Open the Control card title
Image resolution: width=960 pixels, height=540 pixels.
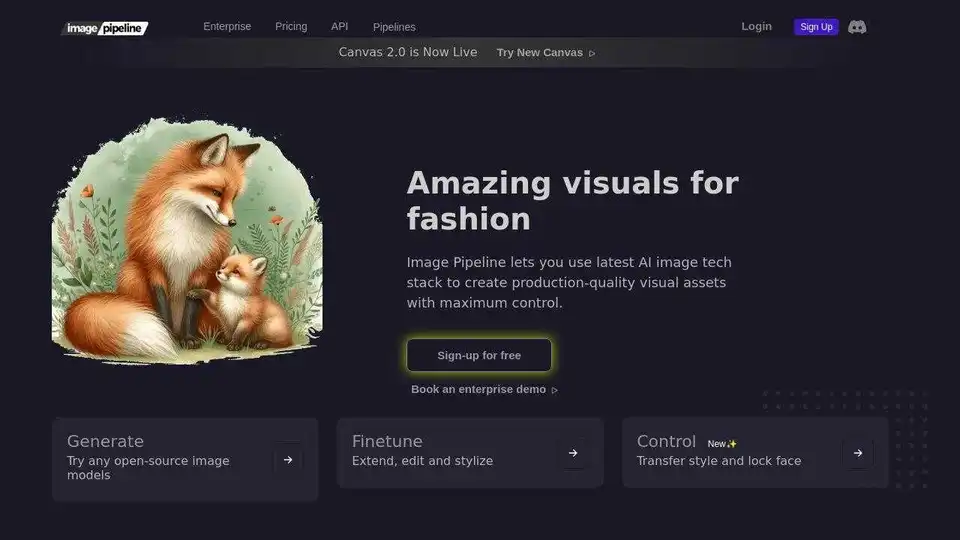(666, 441)
